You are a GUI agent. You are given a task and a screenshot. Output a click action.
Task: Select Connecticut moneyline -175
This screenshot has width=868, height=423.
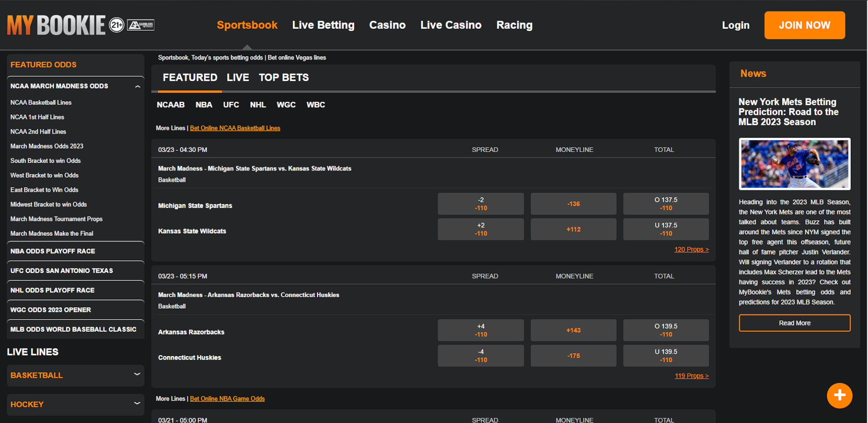coord(573,355)
